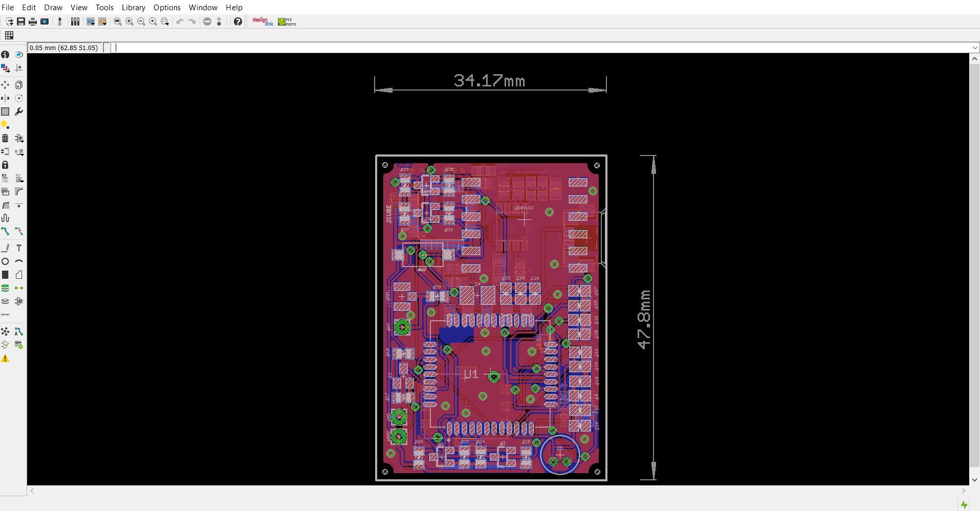Start the Autorouter tool
Screen dimensions: 980x511
coord(19,332)
